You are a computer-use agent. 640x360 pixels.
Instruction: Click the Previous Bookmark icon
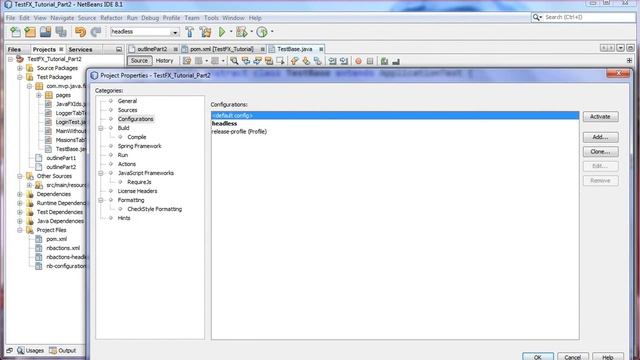click(x=294, y=61)
